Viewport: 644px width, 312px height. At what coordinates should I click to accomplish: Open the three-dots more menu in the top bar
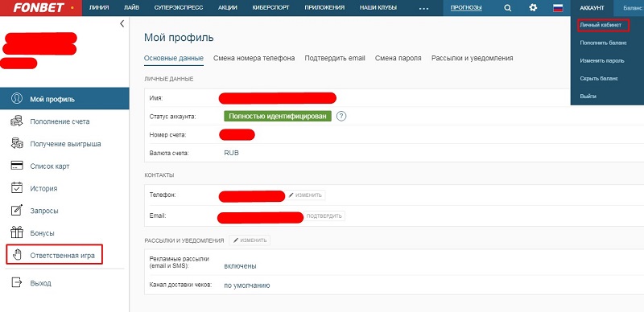coord(424,8)
